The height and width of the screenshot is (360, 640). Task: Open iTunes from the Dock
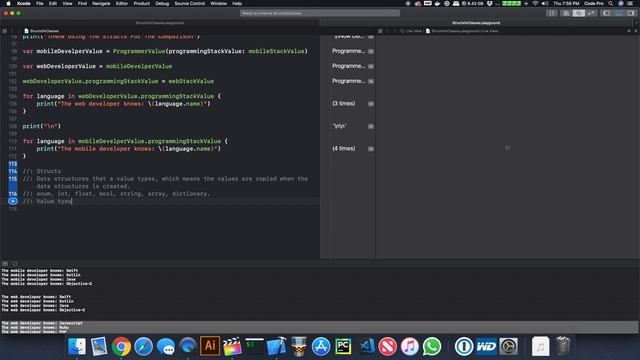click(x=409, y=347)
